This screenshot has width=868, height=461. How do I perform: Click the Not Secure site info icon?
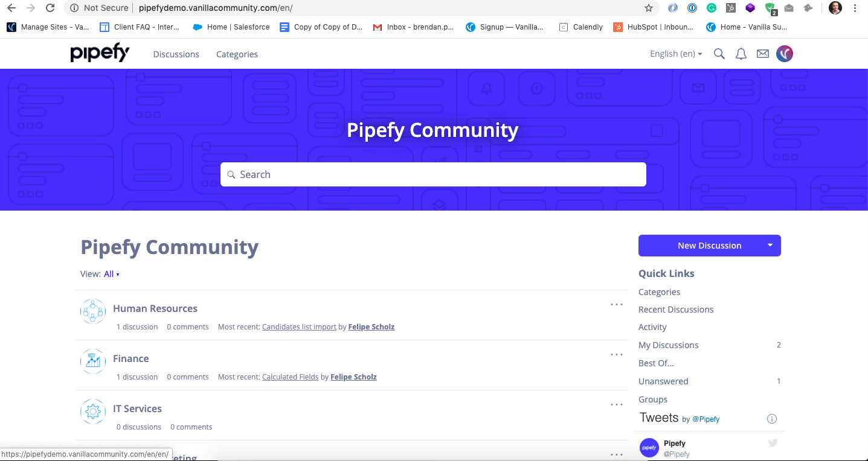point(74,8)
